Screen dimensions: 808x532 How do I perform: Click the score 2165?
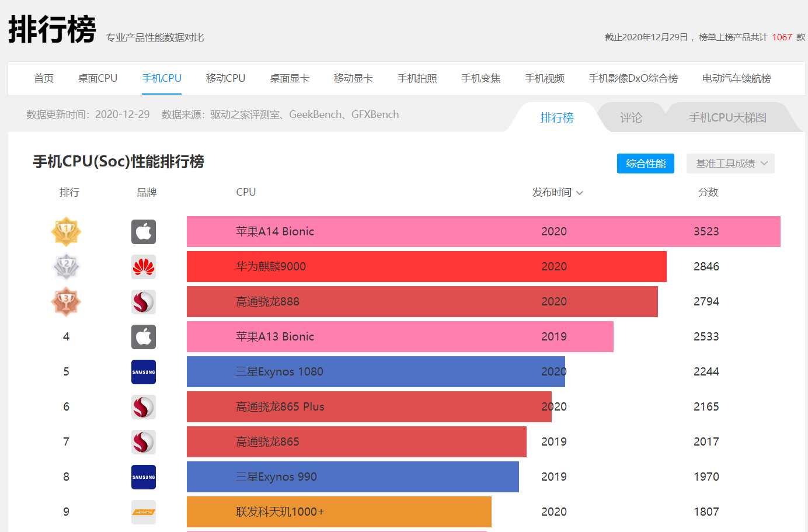point(706,406)
